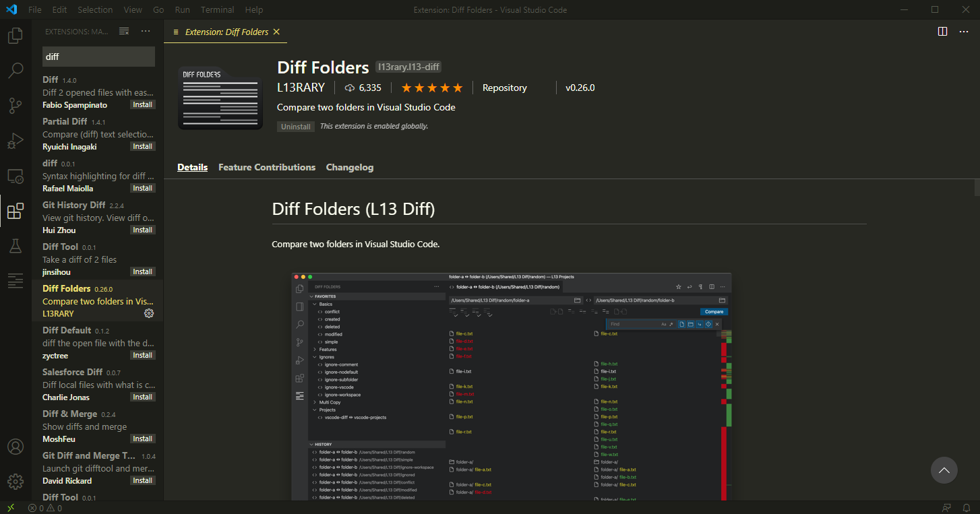Open the Run menu
980x514 pixels.
coord(182,10)
